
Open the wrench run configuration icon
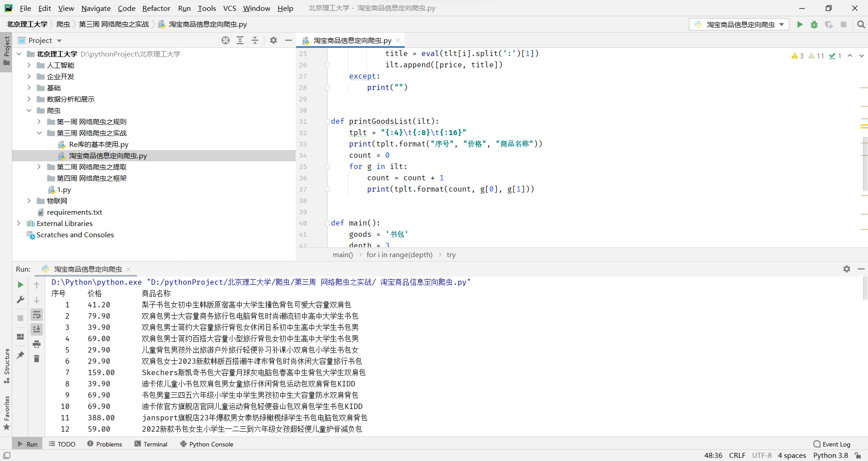coord(20,300)
